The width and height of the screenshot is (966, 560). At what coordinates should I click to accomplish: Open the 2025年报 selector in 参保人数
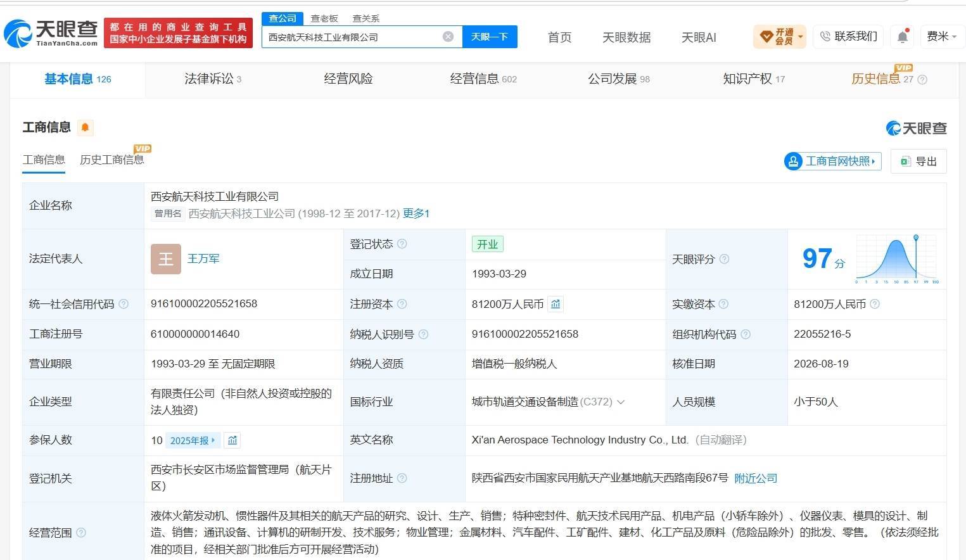(x=193, y=440)
